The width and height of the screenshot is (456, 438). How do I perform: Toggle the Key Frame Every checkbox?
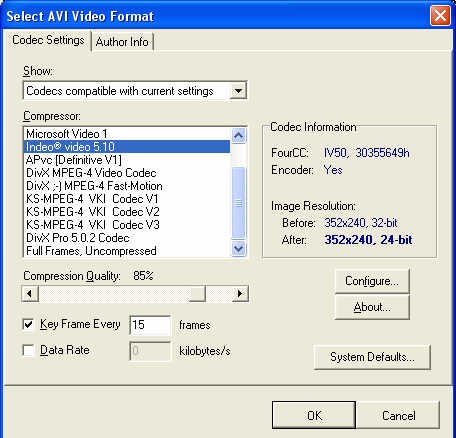click(28, 324)
